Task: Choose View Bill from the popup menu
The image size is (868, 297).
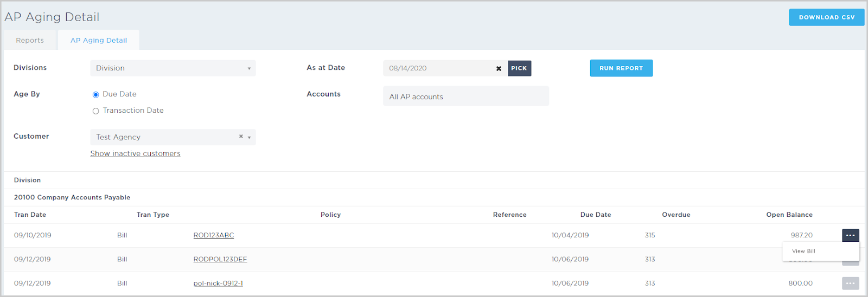Action: (803, 251)
